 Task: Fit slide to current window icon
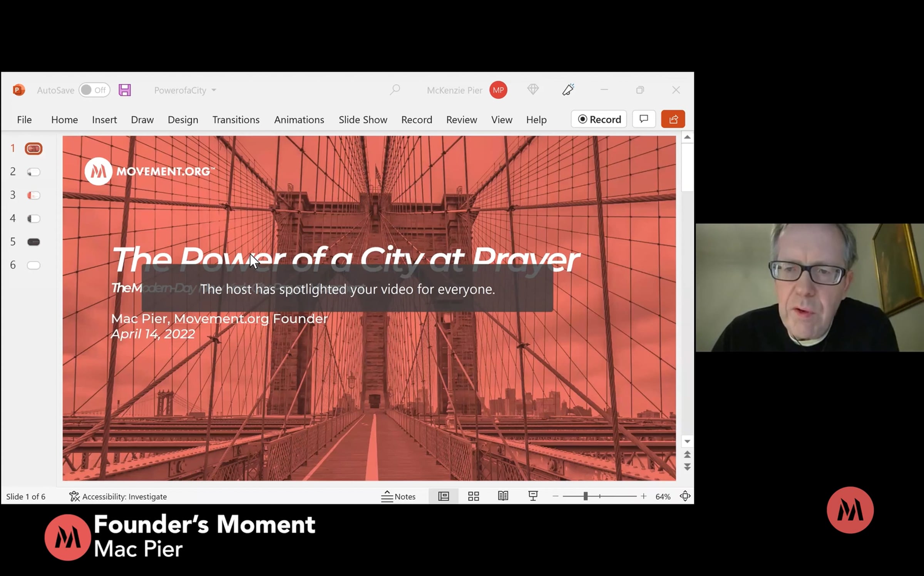click(x=685, y=496)
